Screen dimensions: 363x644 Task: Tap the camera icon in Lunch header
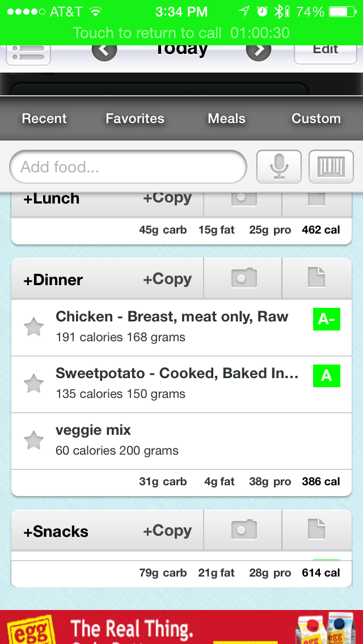[244, 199]
